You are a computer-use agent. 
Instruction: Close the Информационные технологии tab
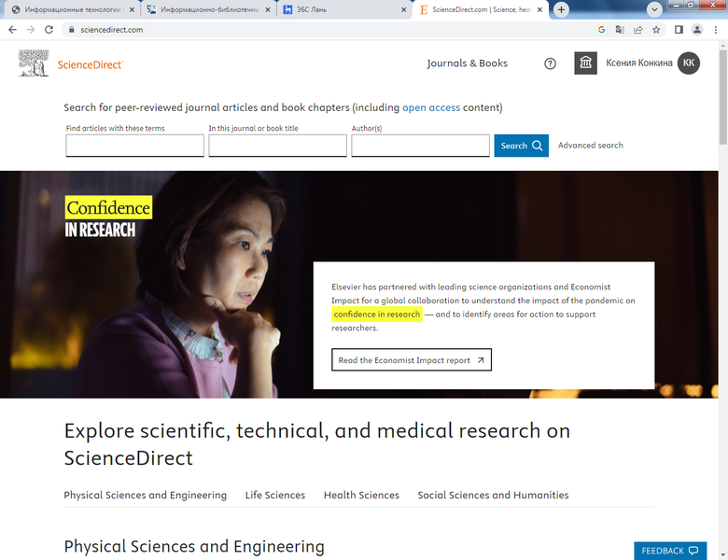[132, 9]
